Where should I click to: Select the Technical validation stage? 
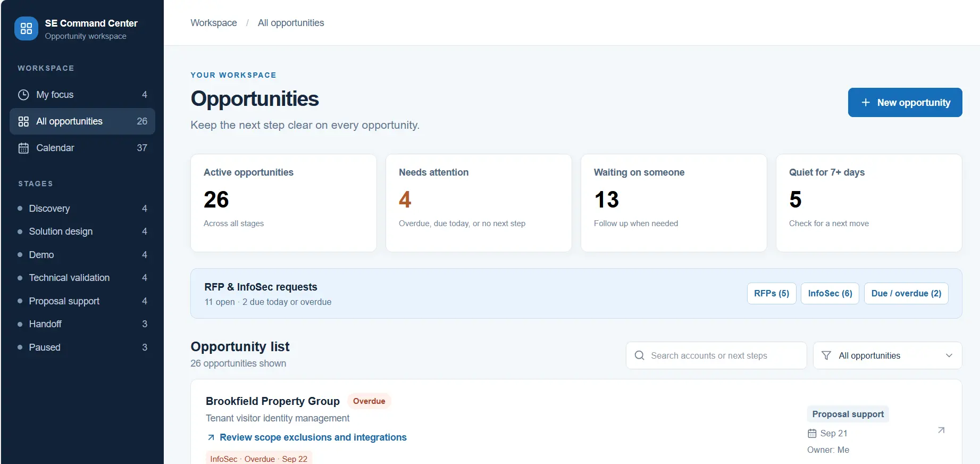pyautogui.click(x=82, y=278)
